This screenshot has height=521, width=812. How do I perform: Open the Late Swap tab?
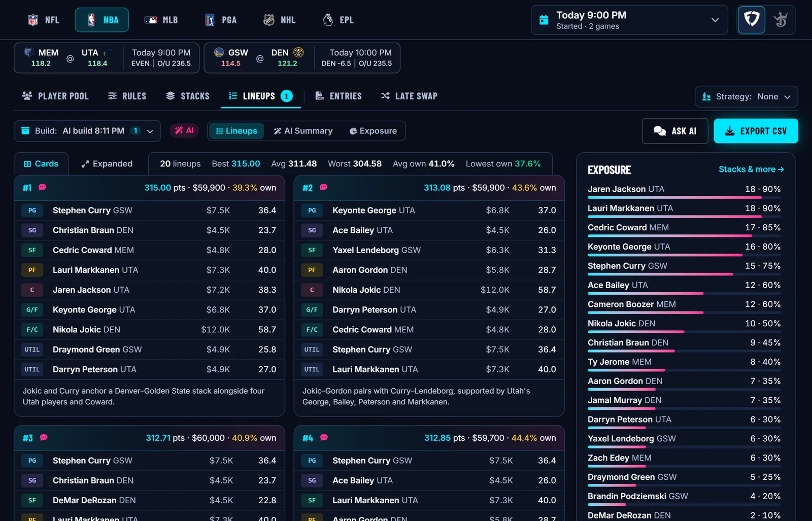409,96
